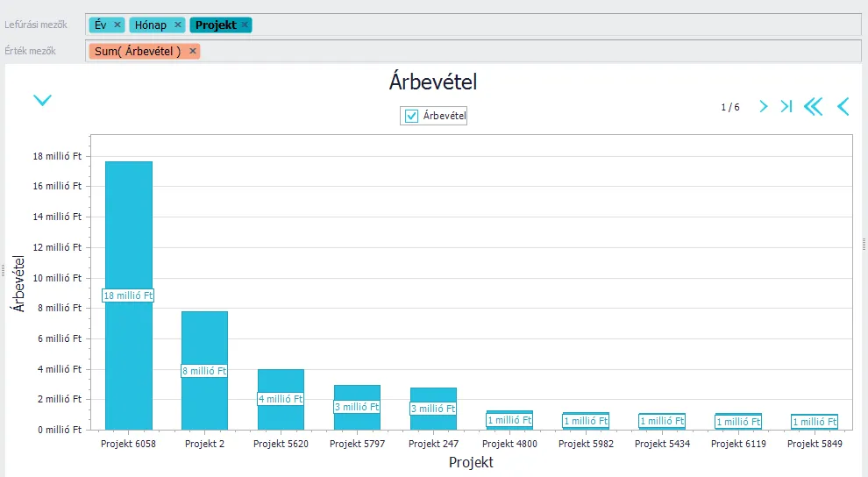Select the Hónap drill-down tag
The height and width of the screenshot is (477, 868).
coord(150,25)
